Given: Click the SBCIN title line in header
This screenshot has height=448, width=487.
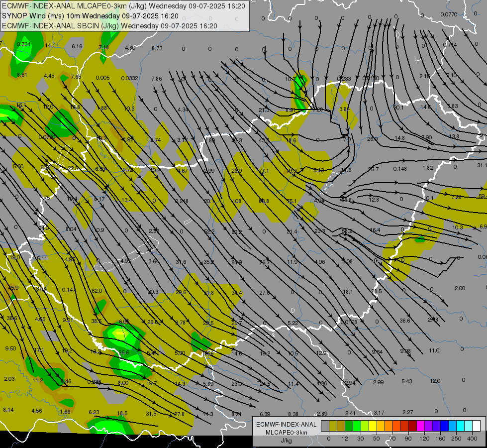Looking at the screenshot, I should [109, 26].
